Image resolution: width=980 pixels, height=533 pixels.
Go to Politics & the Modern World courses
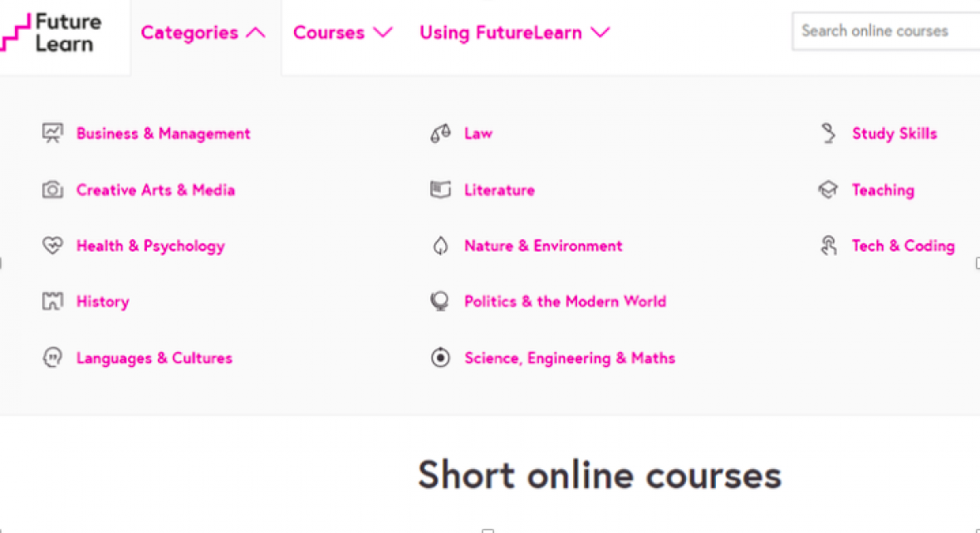565,301
